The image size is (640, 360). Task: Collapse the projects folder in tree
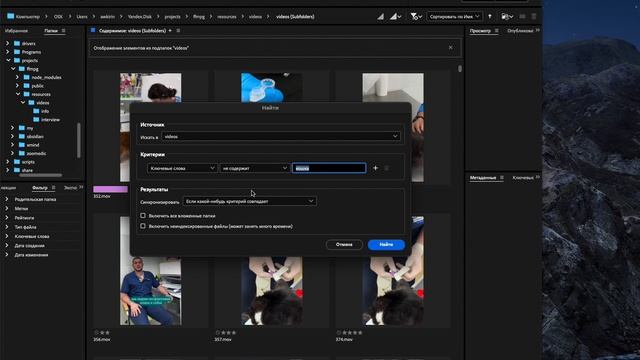pos(8,60)
